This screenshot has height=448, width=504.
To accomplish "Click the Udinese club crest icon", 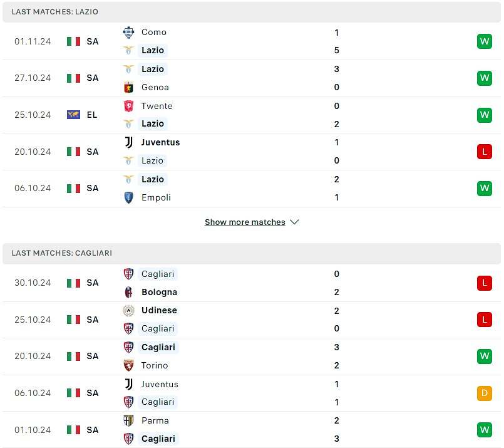I will [128, 310].
